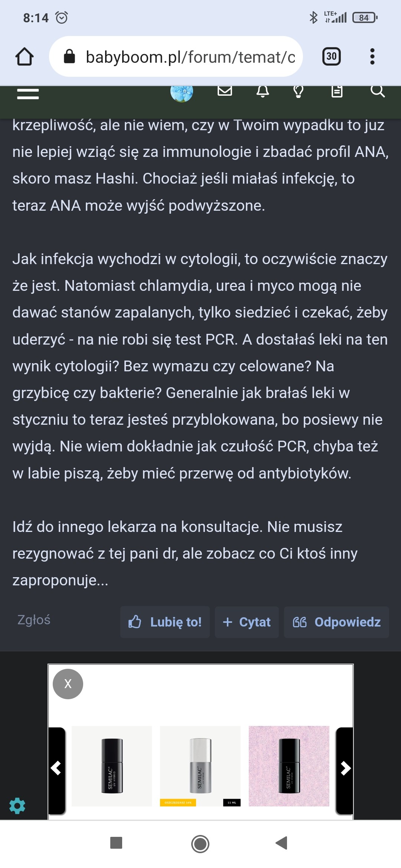Open the user profile avatar
This screenshot has width=401, height=868.
tap(182, 93)
